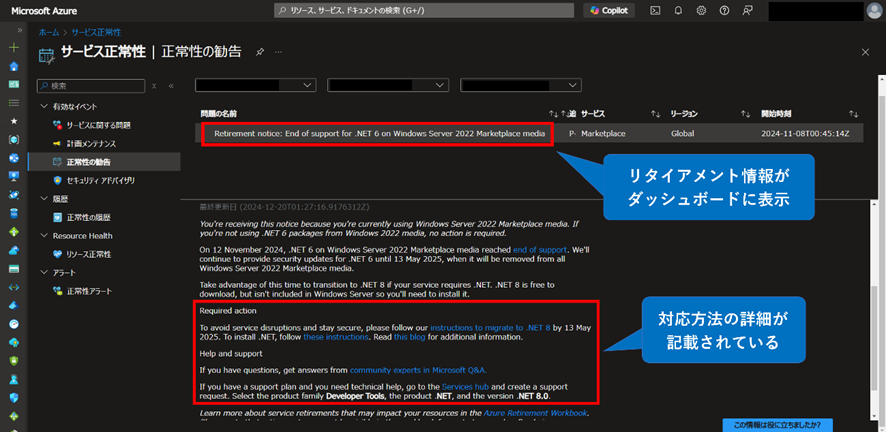Screen dimensions: 886x432
Task: Click the global search box in the top bar
Action: click(423, 11)
